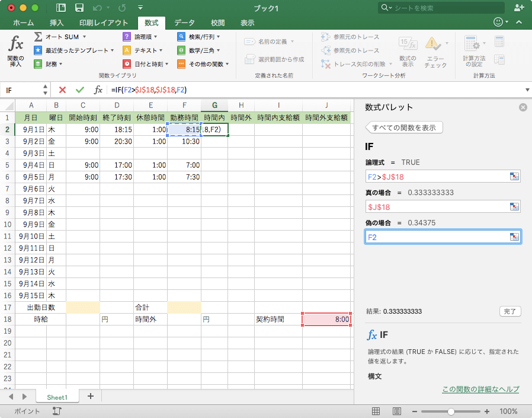Adjust the zoom slider handle
This screenshot has height=418, width=532.
[x=451, y=411]
